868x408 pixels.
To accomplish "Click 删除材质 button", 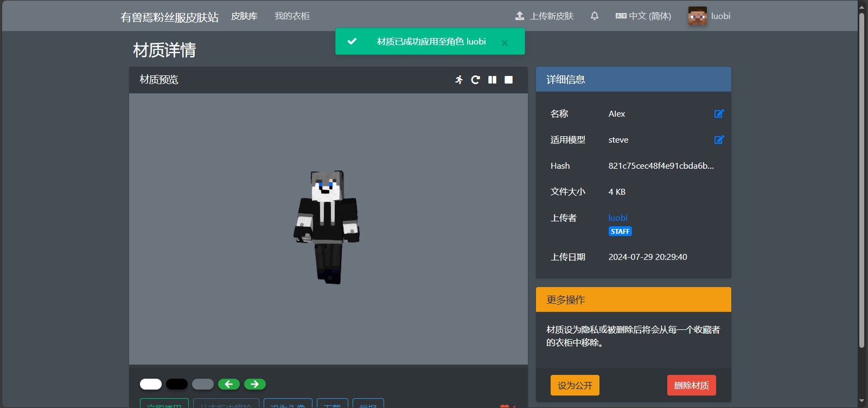I will (692, 385).
